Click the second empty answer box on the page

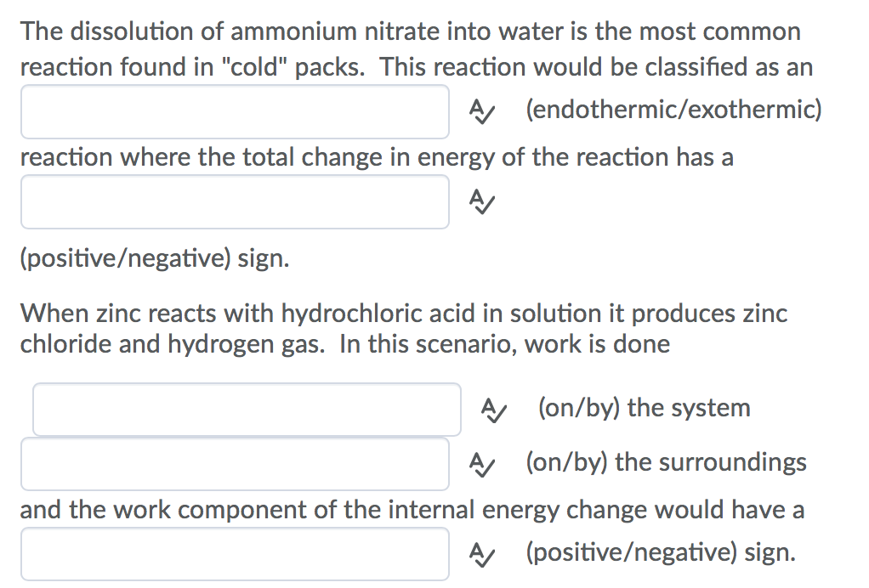(235, 202)
